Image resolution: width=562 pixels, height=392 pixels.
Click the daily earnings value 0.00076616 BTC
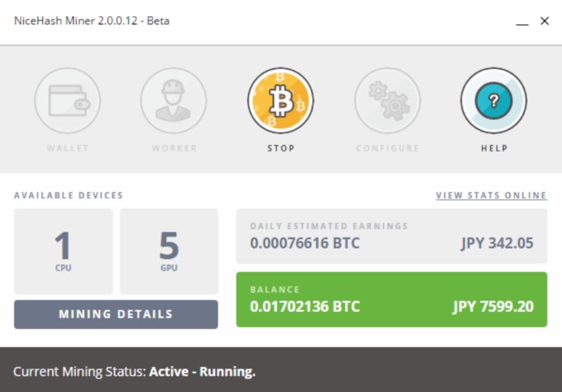(305, 244)
